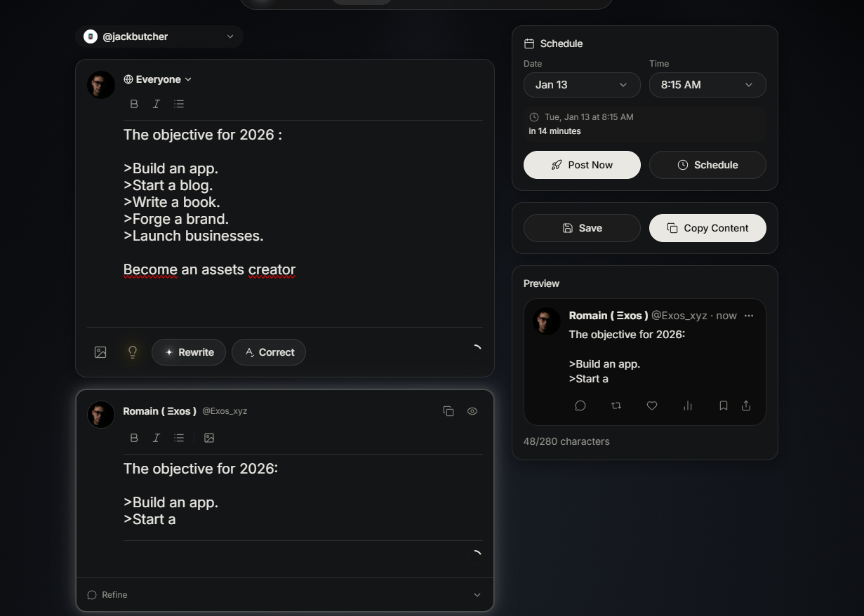Expand the Jan 13 date dropdown
The height and width of the screenshot is (616, 864).
pyautogui.click(x=581, y=84)
